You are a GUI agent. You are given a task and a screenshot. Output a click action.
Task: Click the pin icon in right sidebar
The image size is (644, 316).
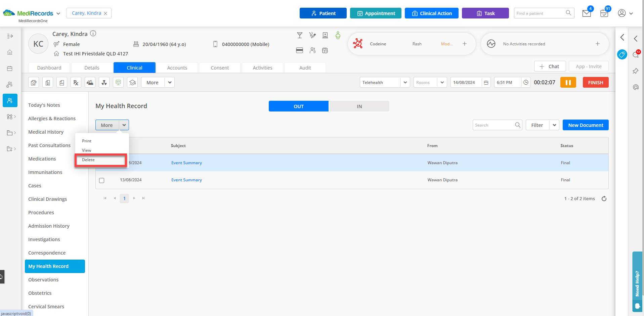(x=635, y=71)
